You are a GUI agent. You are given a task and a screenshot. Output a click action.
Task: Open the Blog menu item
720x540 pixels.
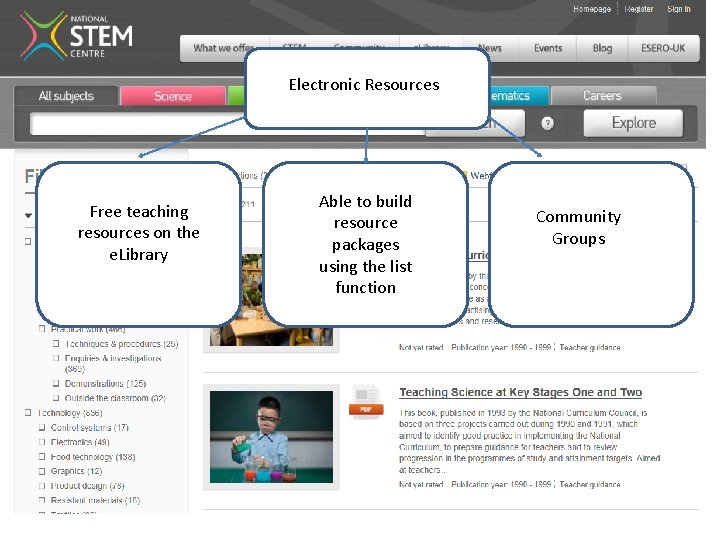[602, 48]
